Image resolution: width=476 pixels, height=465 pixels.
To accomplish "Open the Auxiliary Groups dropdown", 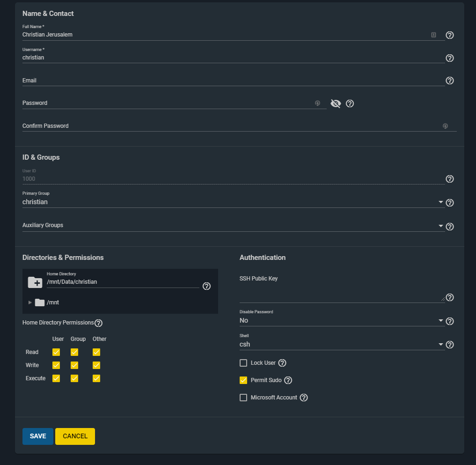I will tap(234, 226).
